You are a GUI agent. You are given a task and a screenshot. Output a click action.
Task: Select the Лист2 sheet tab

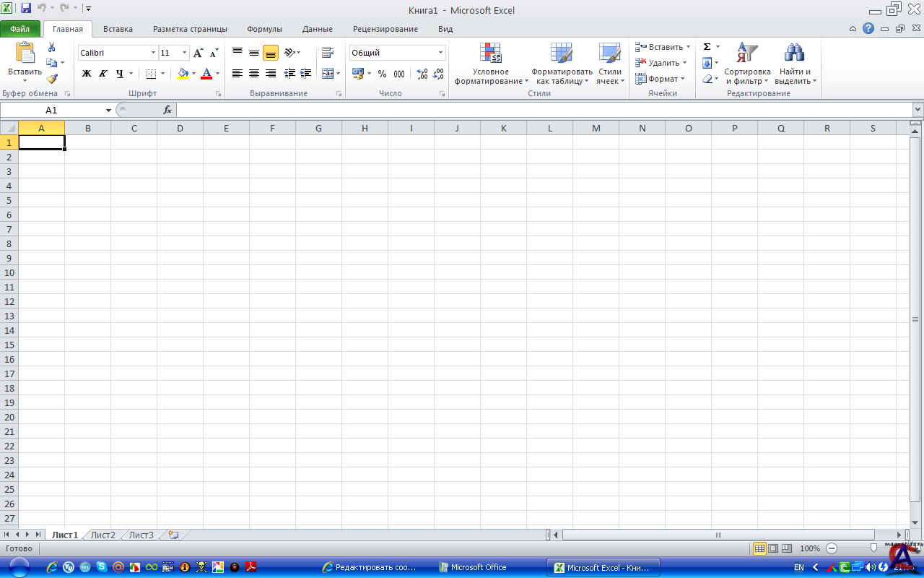pos(103,535)
